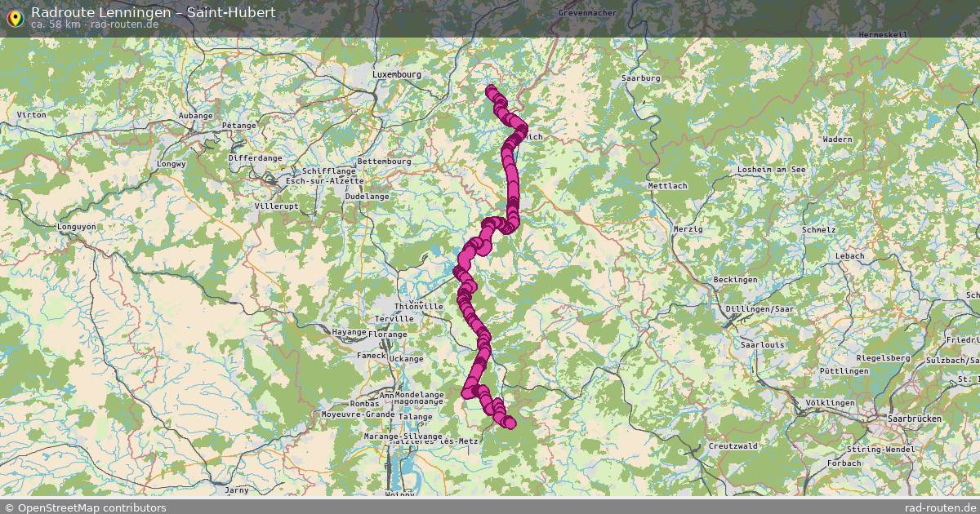Click the Esch-sur-Alzette label
This screenshot has height=514, width=980.
tap(314, 180)
